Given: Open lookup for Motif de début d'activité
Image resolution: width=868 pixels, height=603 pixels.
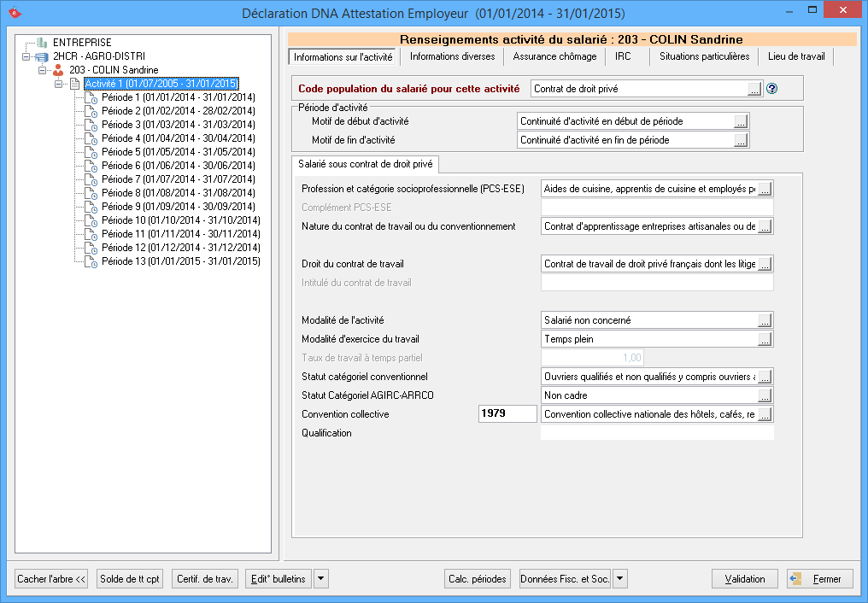Looking at the screenshot, I should pos(741,121).
